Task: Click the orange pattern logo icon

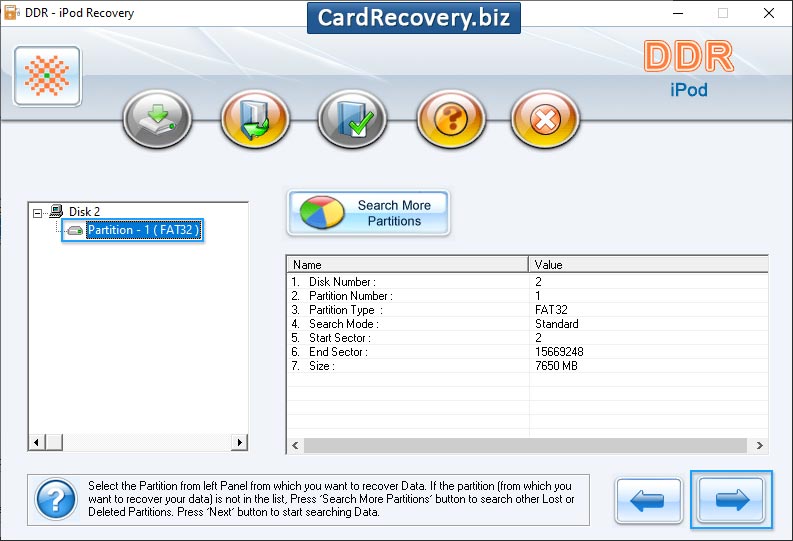Action: [48, 76]
